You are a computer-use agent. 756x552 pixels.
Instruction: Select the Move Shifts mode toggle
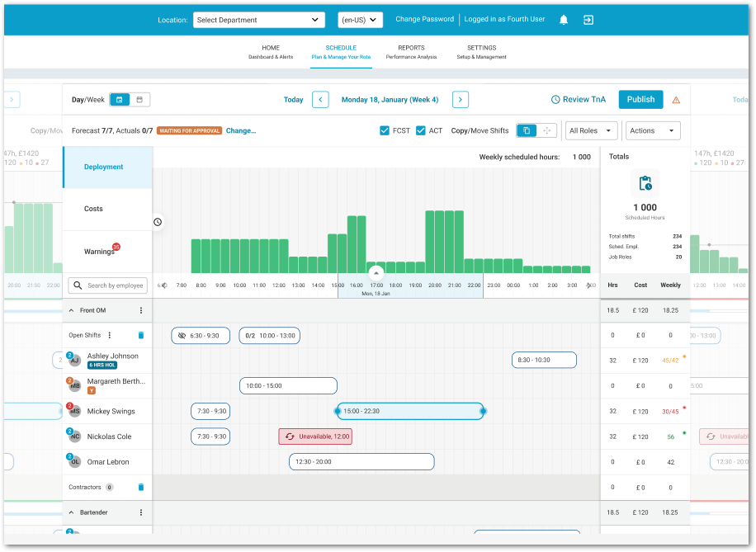pos(546,130)
